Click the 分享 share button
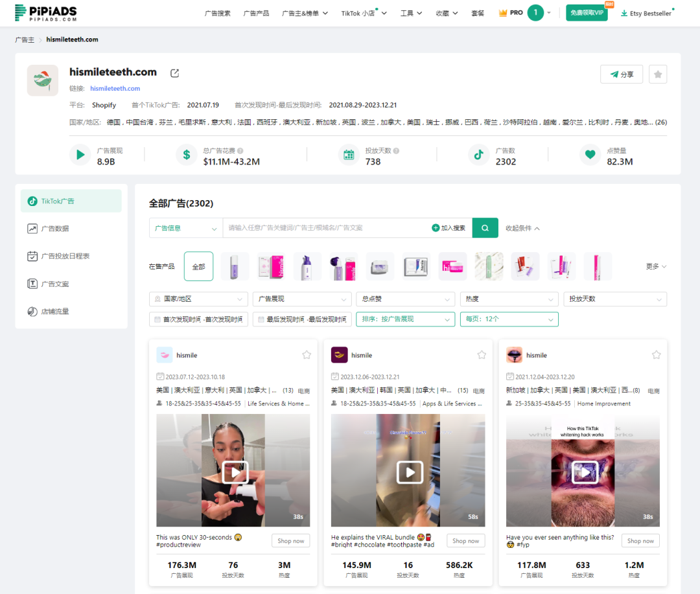Image resolution: width=700 pixels, height=594 pixels. [x=622, y=74]
